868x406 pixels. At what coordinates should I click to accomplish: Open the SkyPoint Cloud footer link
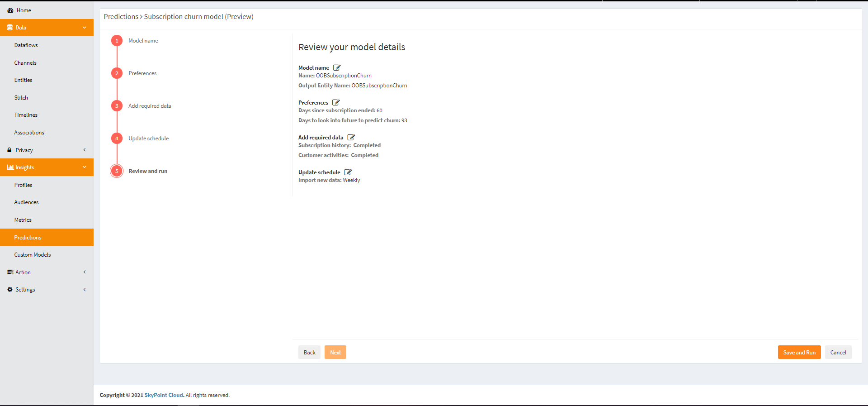pyautogui.click(x=164, y=395)
